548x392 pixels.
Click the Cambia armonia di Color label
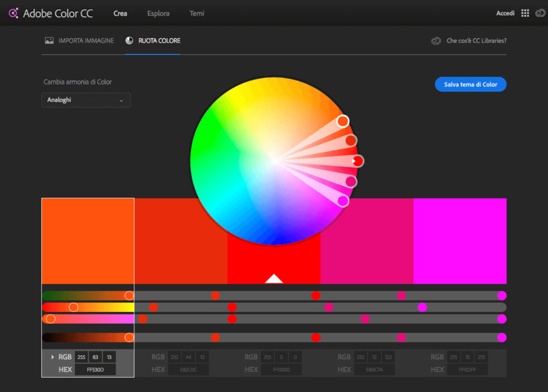pyautogui.click(x=77, y=82)
